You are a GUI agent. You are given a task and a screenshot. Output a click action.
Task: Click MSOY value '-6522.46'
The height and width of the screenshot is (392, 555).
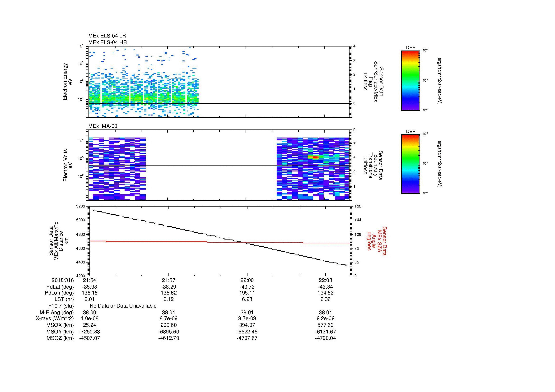[x=247, y=332]
